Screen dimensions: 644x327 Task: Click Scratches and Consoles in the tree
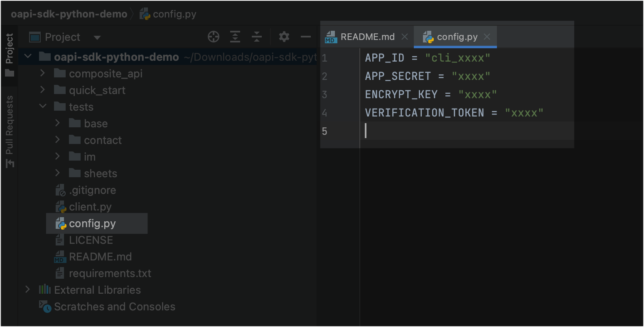tap(115, 307)
